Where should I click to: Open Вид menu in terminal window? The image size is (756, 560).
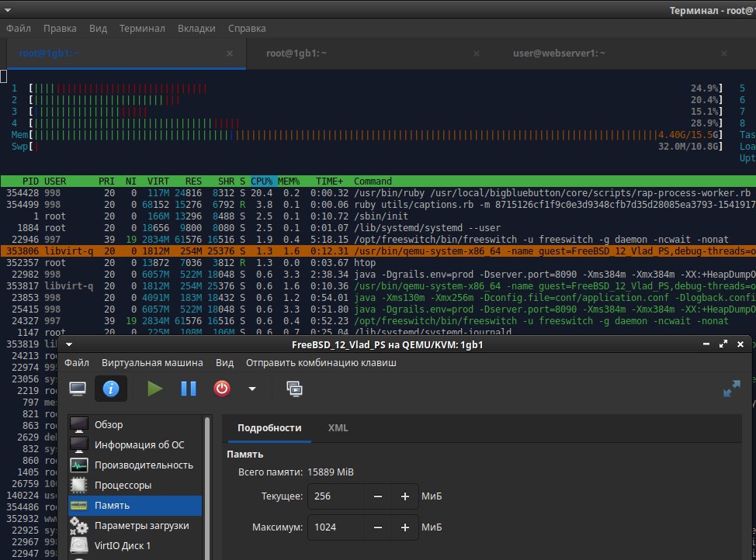98,29
